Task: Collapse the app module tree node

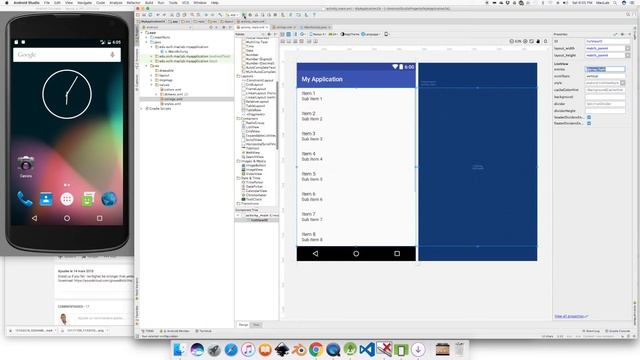Action: pos(142,32)
